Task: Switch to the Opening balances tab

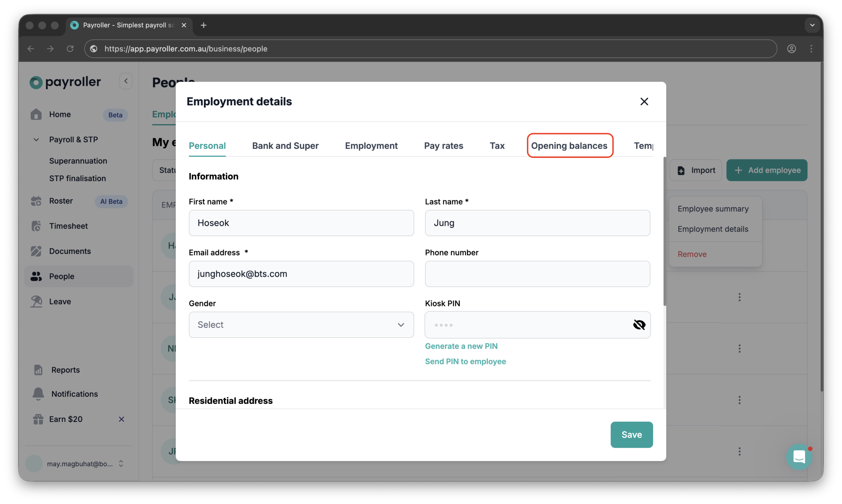Action: [x=569, y=145]
